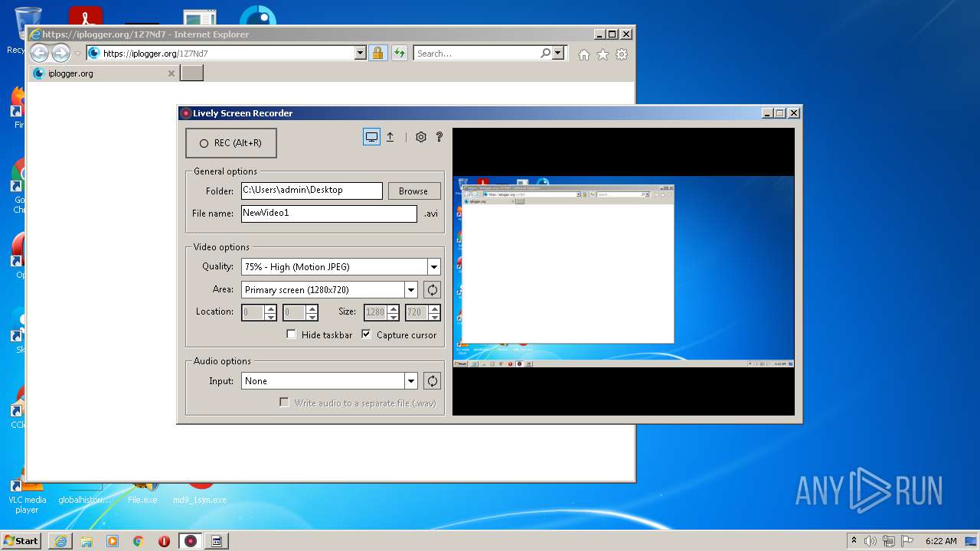980x551 pixels.
Task: Open Windows Media Player on taskbar
Action: [x=113, y=541]
